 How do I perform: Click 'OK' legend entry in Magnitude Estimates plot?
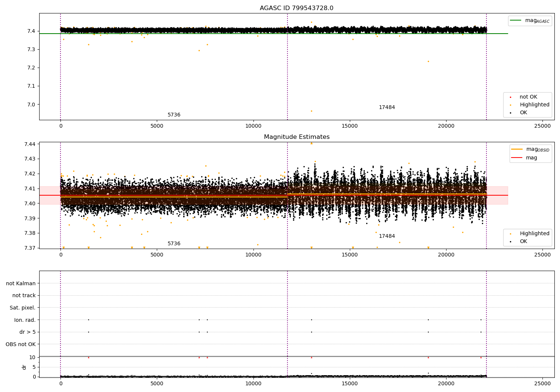[x=523, y=242]
